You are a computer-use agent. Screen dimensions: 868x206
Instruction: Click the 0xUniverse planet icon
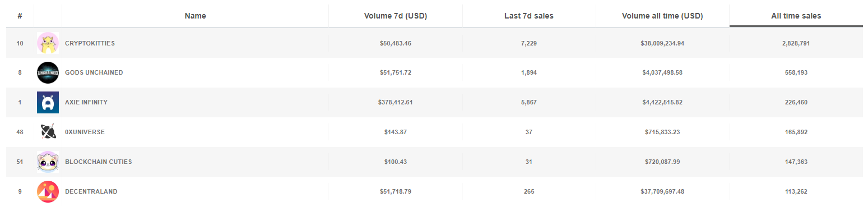click(x=48, y=132)
